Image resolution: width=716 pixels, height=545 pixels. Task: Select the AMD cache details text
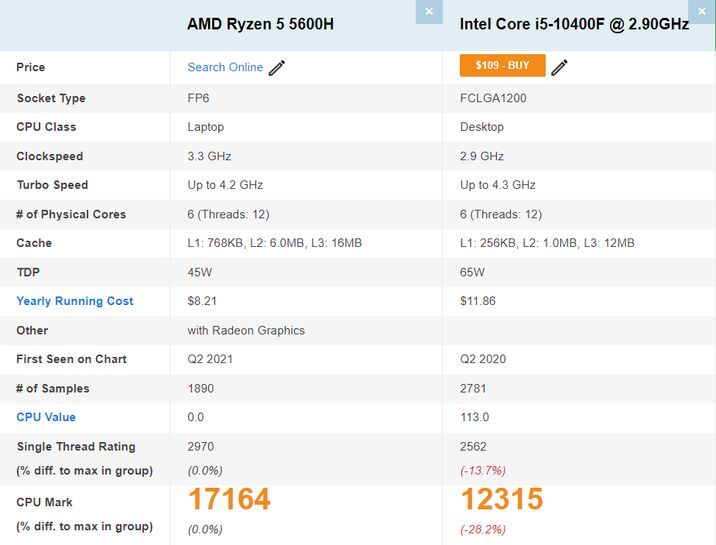[x=274, y=243]
